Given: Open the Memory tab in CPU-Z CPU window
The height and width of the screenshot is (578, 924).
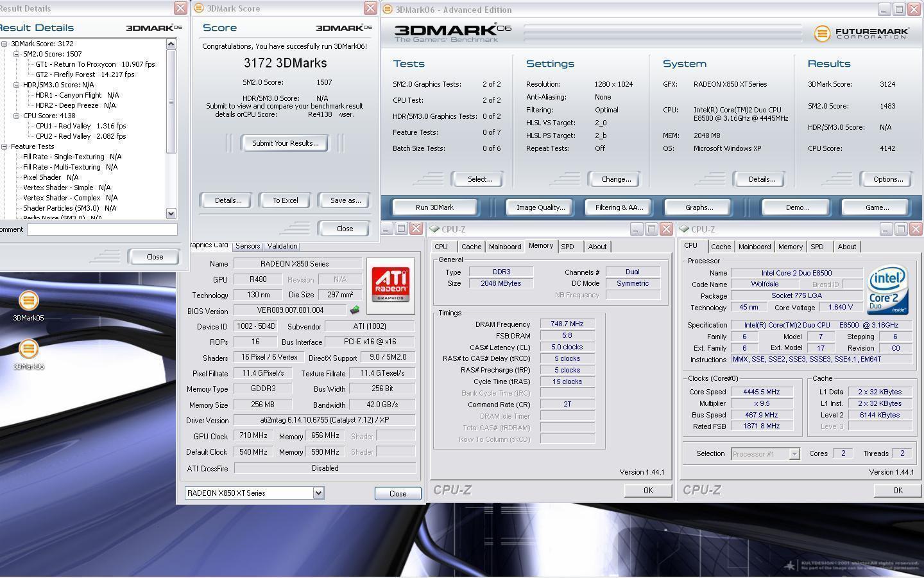Looking at the screenshot, I should [x=790, y=247].
